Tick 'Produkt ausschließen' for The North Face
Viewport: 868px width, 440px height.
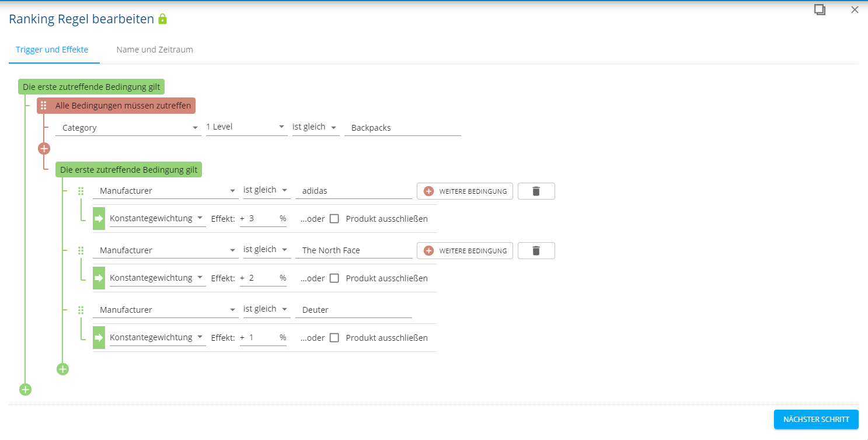[x=334, y=278]
